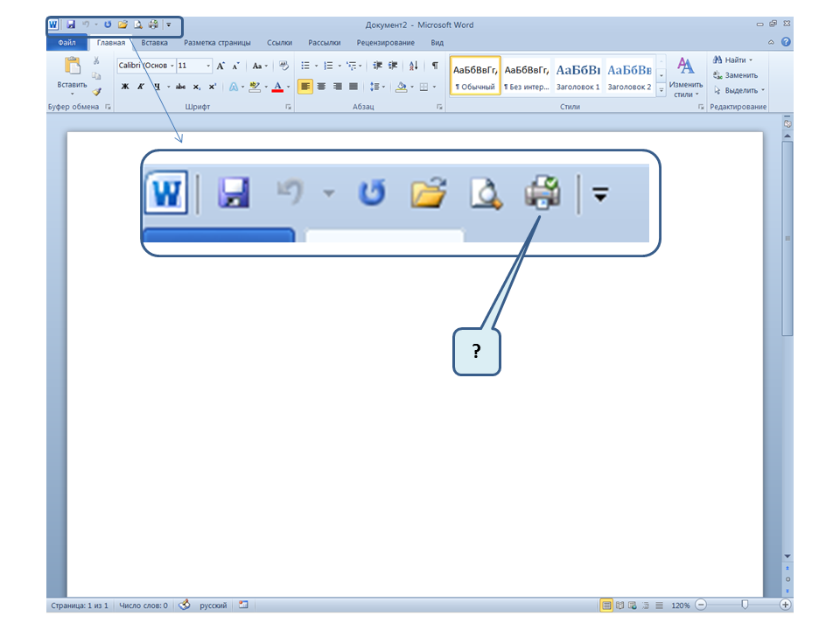Click the Clear Formatting icon
Viewport: 840px width, 630px height.
coord(283,66)
